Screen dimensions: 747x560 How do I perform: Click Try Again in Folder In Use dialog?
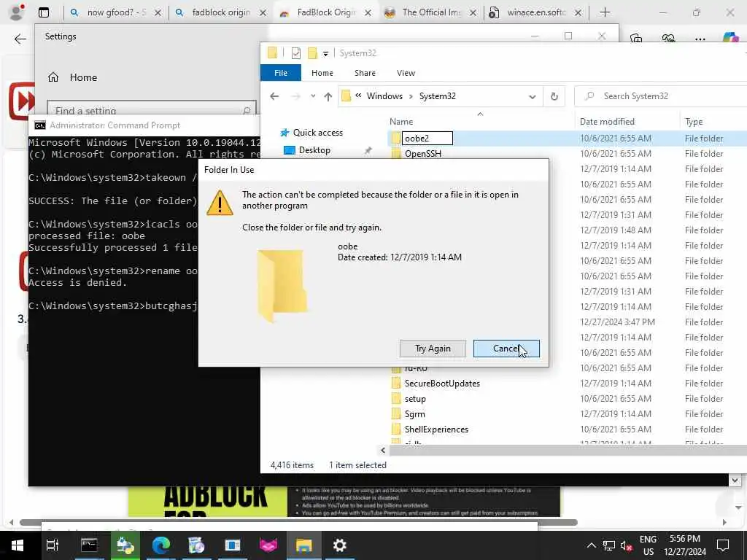[x=433, y=349]
